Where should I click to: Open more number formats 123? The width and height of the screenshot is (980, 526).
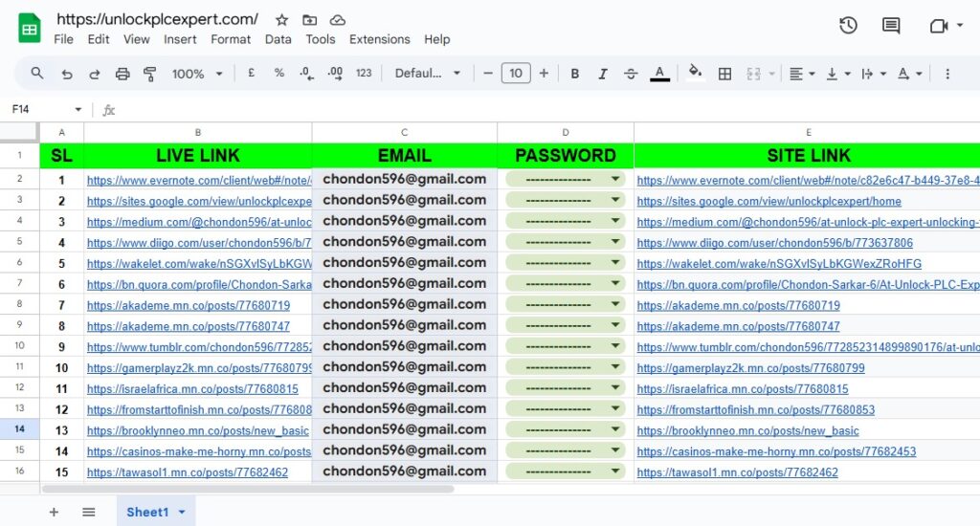pos(364,73)
